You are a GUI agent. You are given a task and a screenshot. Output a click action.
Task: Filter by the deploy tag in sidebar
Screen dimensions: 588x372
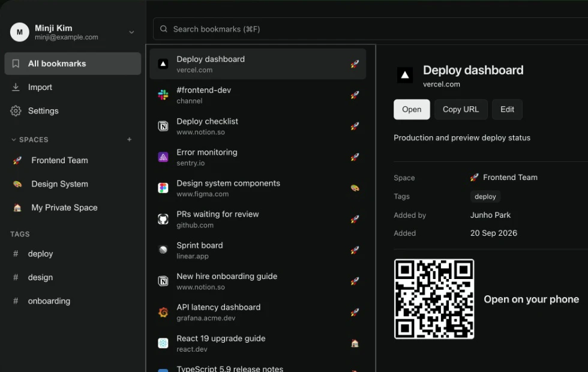click(x=73, y=254)
